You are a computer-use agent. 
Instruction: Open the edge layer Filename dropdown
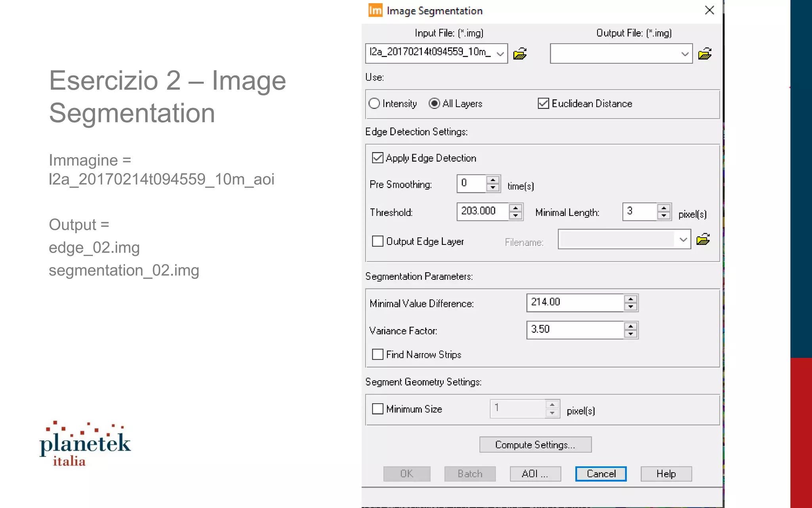683,239
